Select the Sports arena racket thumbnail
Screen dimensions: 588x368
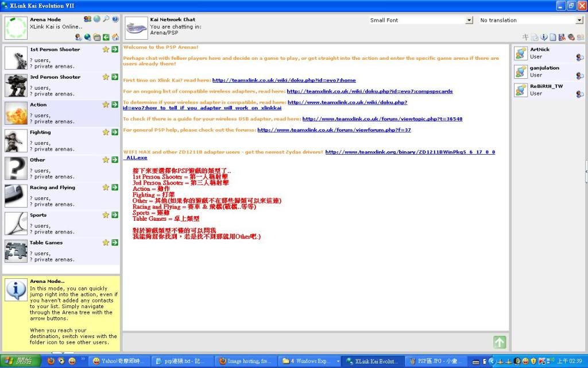pos(16,224)
